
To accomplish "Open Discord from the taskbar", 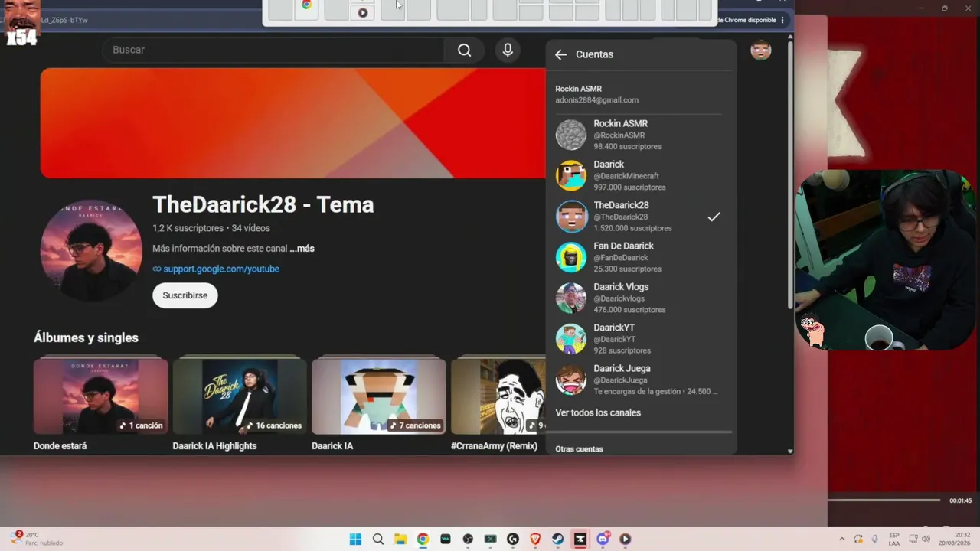I will point(603,539).
